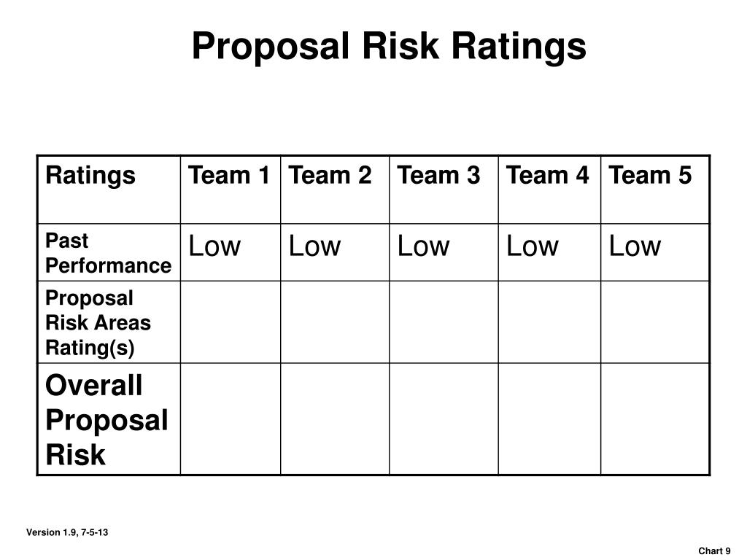Select the Team 2 column header
Screen dimensions: 747x560
click(335, 190)
